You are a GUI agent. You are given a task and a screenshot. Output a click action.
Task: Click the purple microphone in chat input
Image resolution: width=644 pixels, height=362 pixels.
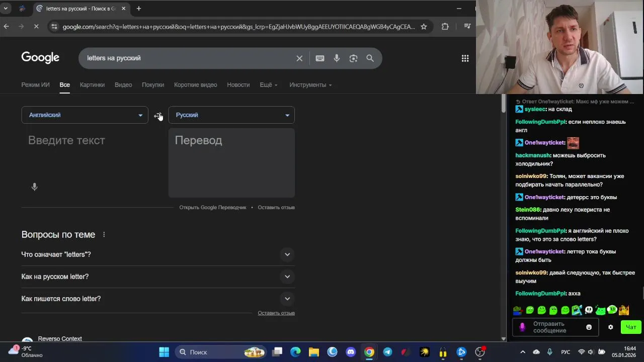pos(522,327)
